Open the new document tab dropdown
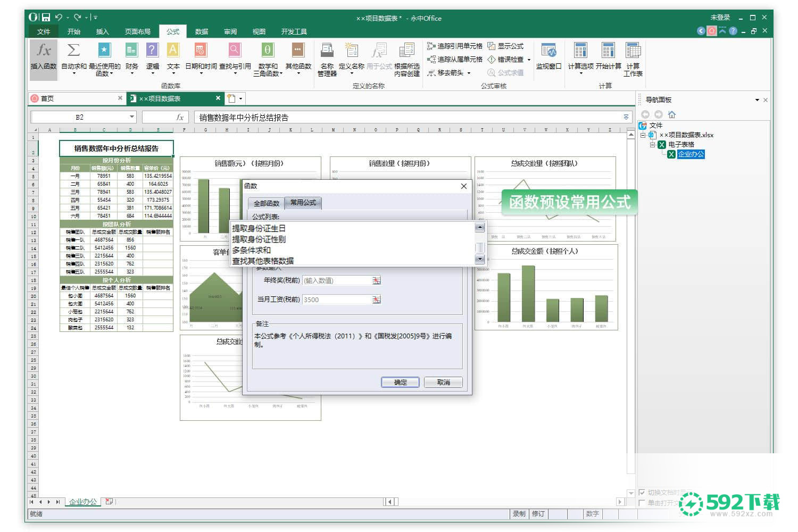Image resolution: width=798 pixels, height=532 pixels. pos(241,98)
